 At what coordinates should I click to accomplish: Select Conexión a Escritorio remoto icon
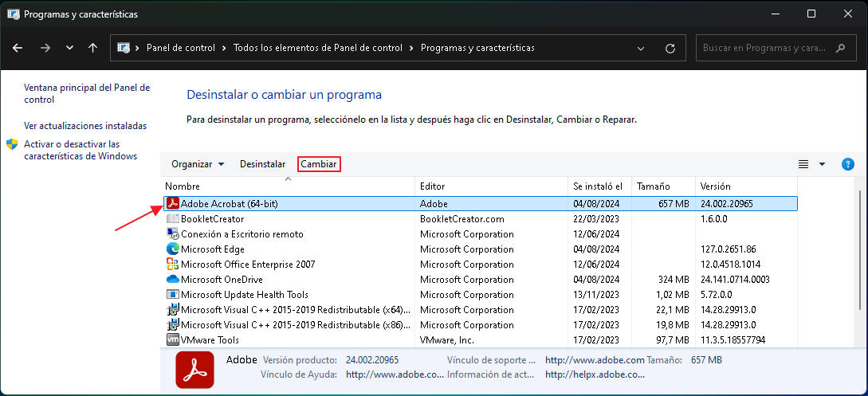coord(173,234)
